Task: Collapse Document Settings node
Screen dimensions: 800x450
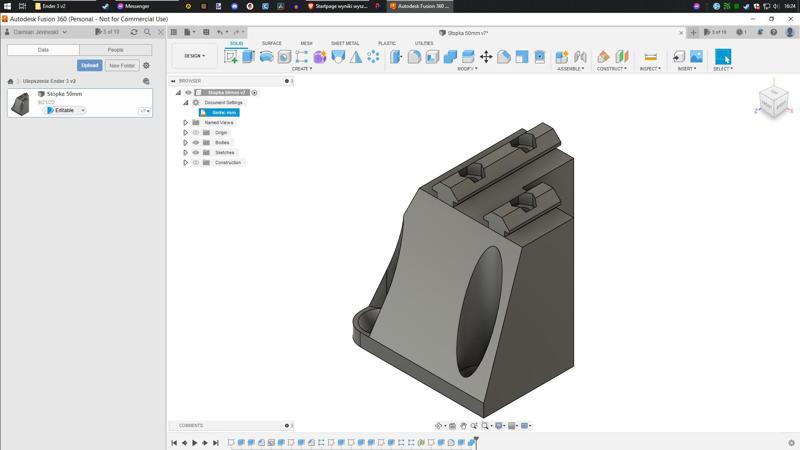Action: pos(186,103)
